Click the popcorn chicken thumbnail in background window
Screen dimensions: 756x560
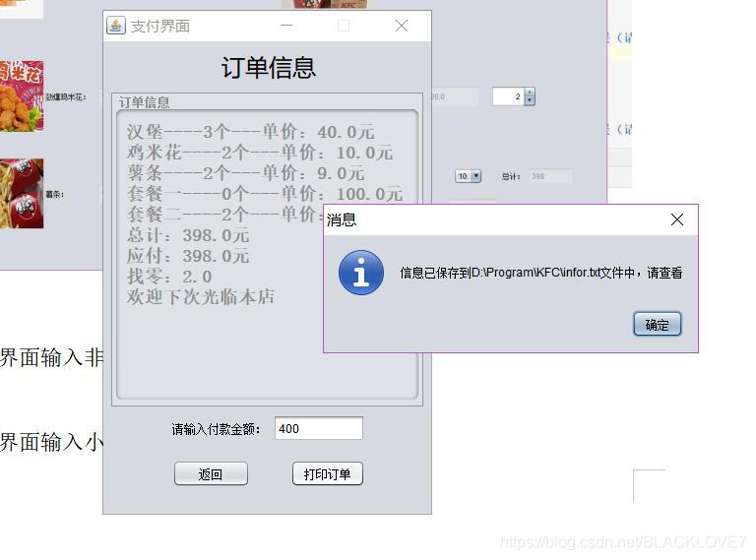point(22,95)
